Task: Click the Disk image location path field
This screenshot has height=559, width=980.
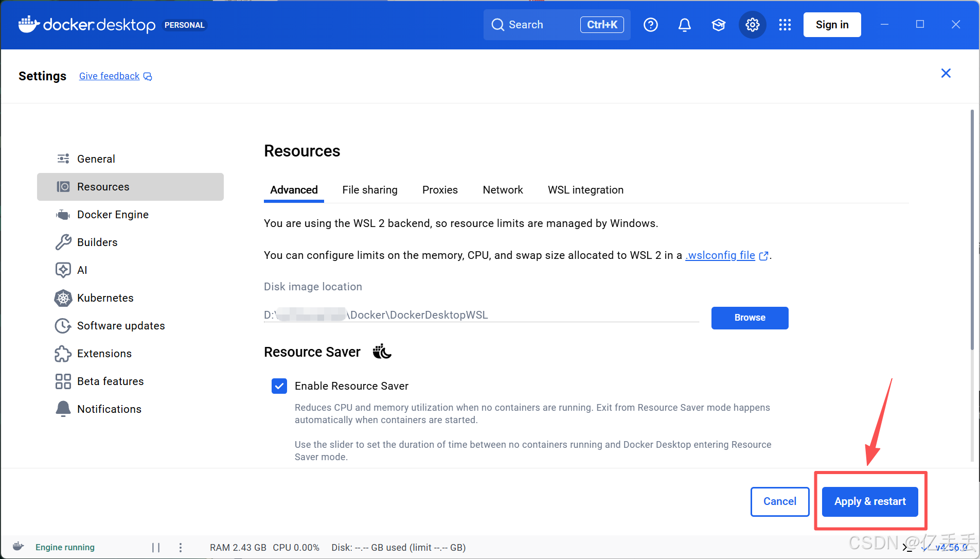Action: (x=482, y=315)
